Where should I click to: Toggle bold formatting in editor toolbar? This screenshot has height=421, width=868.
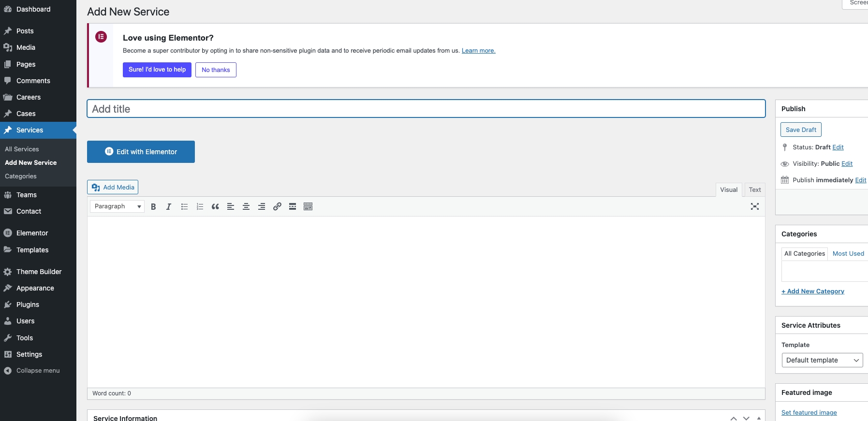coord(153,207)
